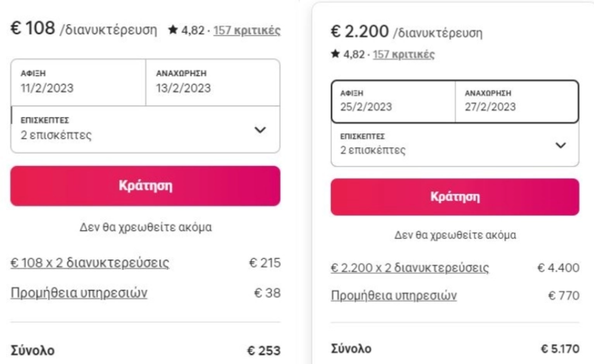Open the Προμήθεια υπηρεσιών link for the €38 fee
Screen dimensions: 594x364
[x=79, y=293]
